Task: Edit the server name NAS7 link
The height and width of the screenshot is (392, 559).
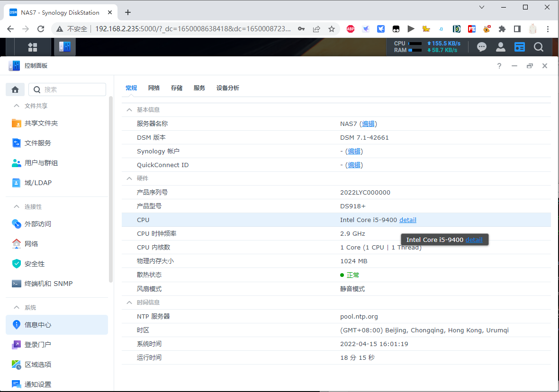Action: [368, 124]
